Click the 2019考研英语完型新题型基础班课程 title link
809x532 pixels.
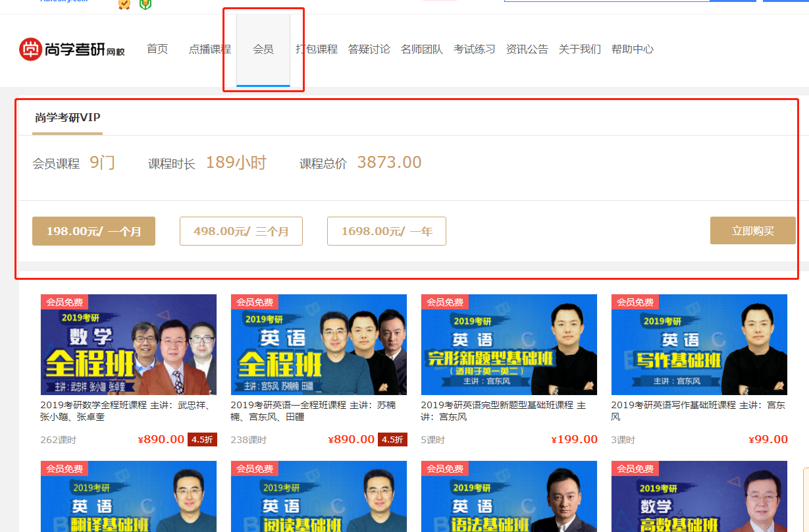(x=504, y=411)
